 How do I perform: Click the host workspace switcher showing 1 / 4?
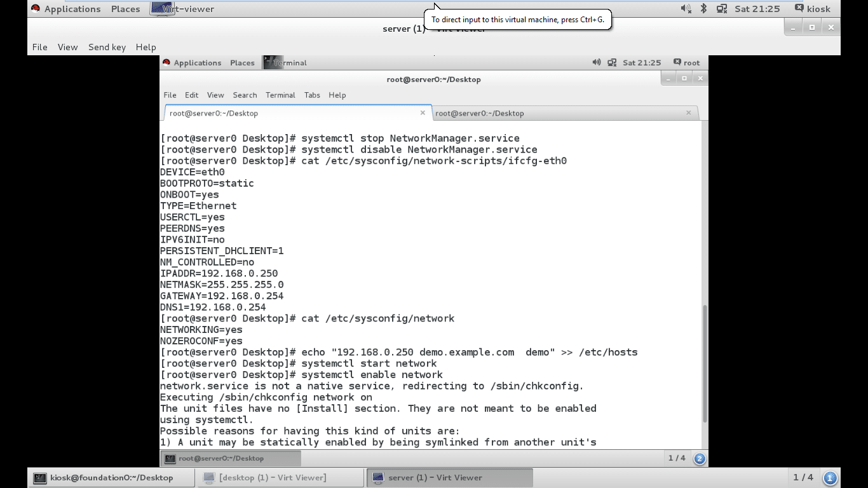coord(803,477)
